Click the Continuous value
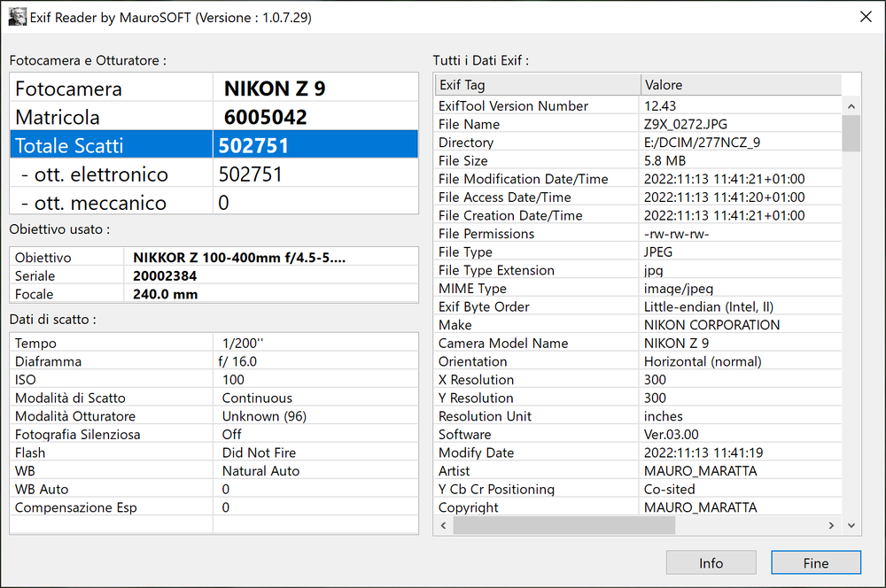This screenshot has height=588, width=886. [257, 398]
